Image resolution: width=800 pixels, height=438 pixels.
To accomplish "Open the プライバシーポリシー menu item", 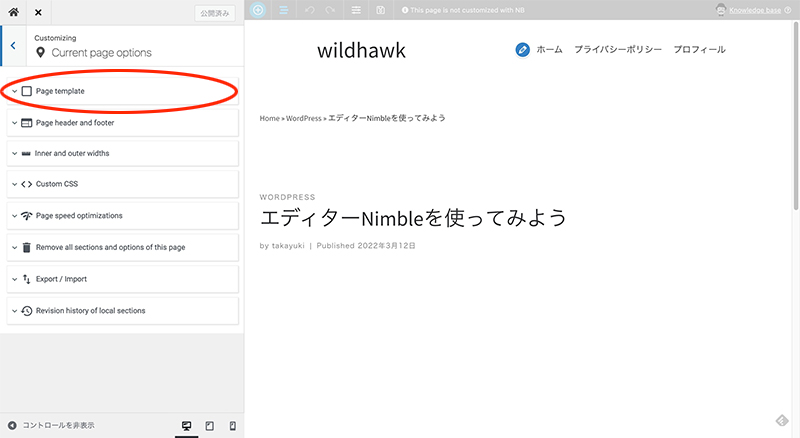I will pos(617,50).
